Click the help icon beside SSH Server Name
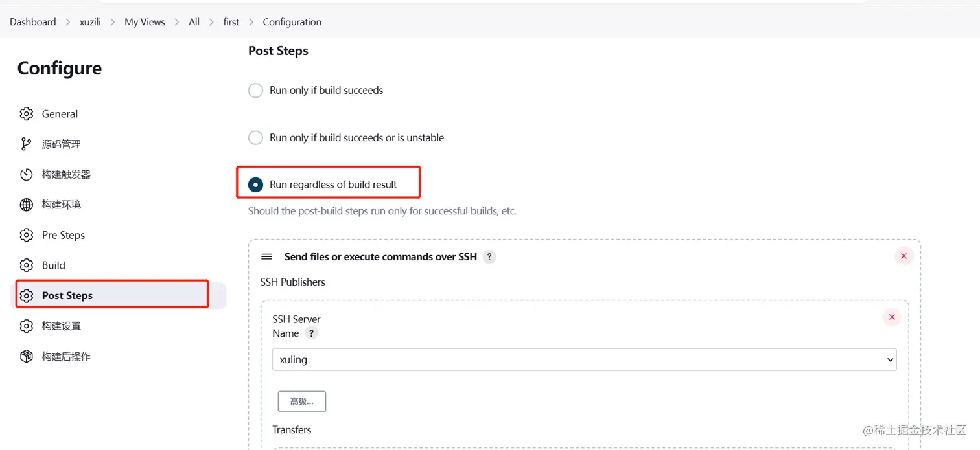980x450 pixels. (x=312, y=333)
